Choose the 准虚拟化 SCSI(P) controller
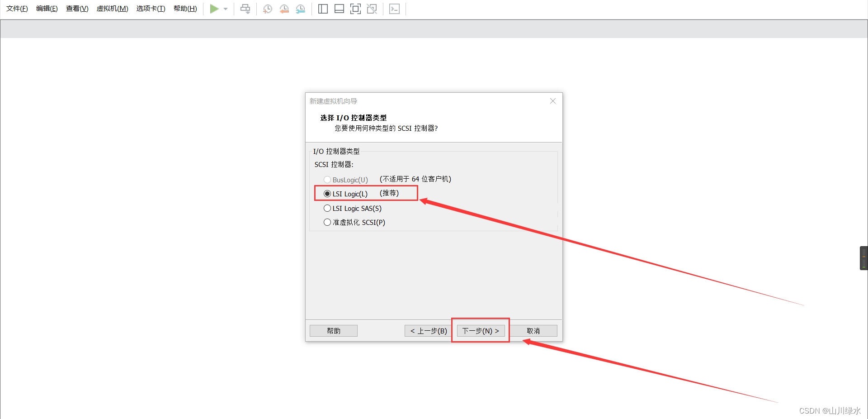Image resolution: width=868 pixels, height=419 pixels. tap(327, 222)
